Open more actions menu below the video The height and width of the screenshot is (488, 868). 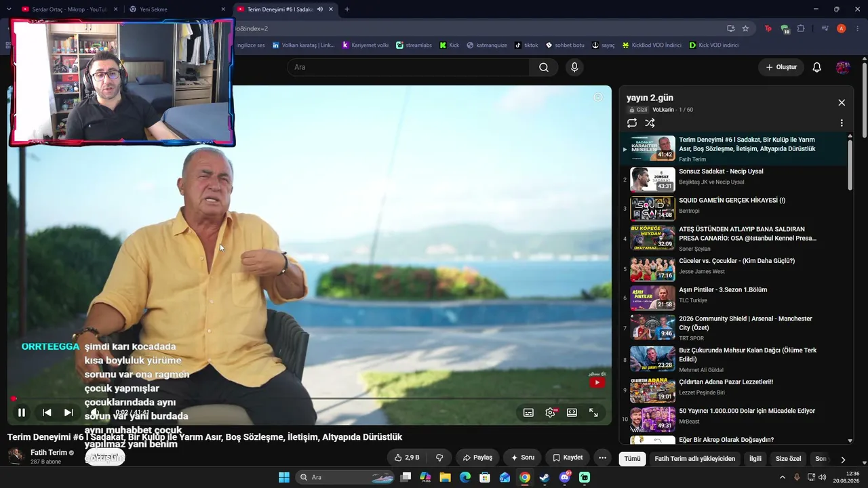pyautogui.click(x=602, y=457)
